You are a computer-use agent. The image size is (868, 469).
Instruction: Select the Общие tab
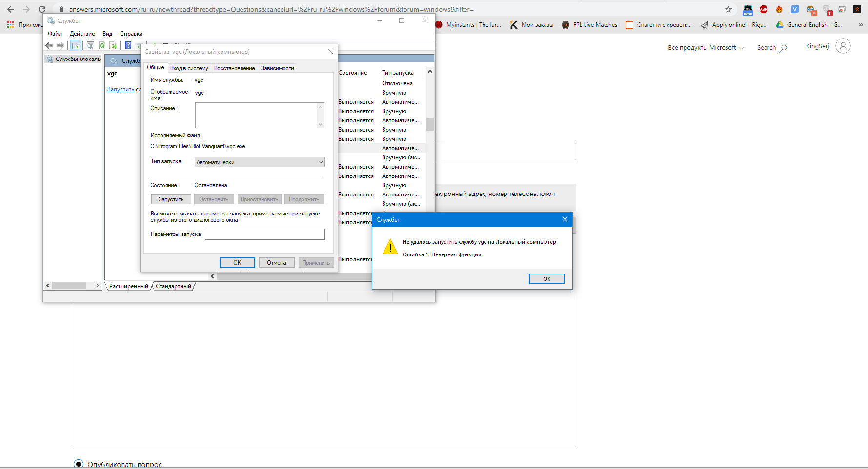tap(156, 67)
